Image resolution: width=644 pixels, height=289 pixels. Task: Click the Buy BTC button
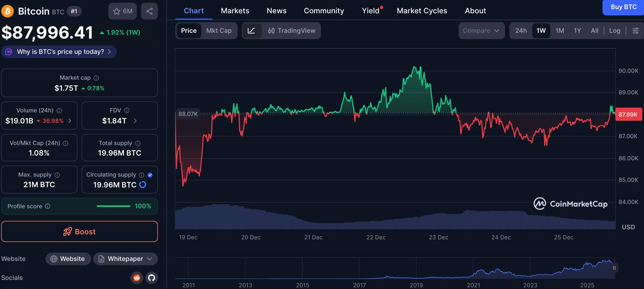tap(623, 7)
